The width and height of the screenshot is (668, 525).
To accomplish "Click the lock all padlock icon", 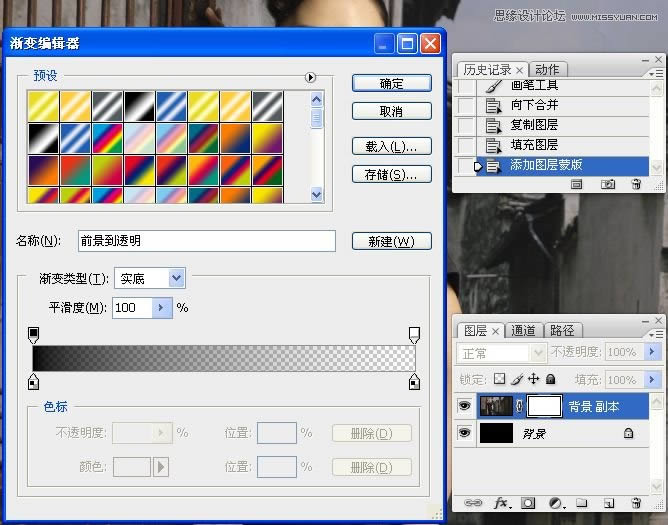I will pos(551,380).
